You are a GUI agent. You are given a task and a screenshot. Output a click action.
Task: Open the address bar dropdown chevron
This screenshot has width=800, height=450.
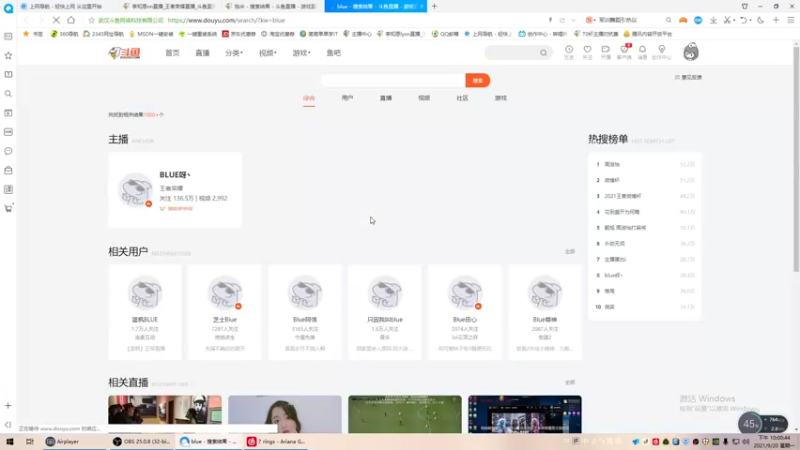pos(573,20)
